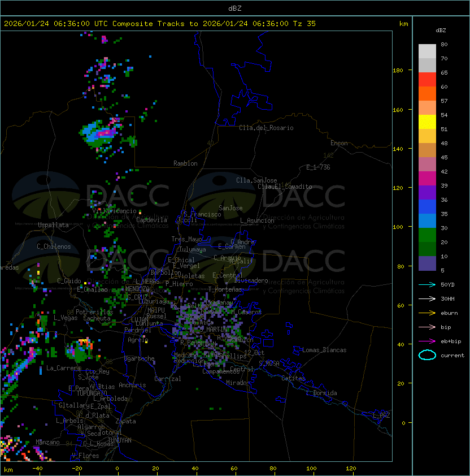Click the 'Villavicencio' map label
This screenshot has height=476, width=470.
pyautogui.click(x=114, y=211)
